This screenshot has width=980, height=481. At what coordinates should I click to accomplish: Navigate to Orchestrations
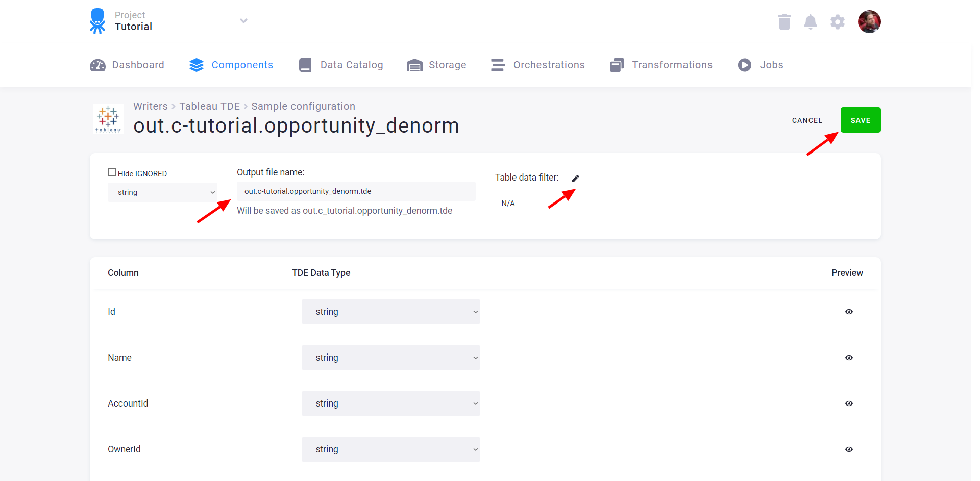pyautogui.click(x=538, y=65)
